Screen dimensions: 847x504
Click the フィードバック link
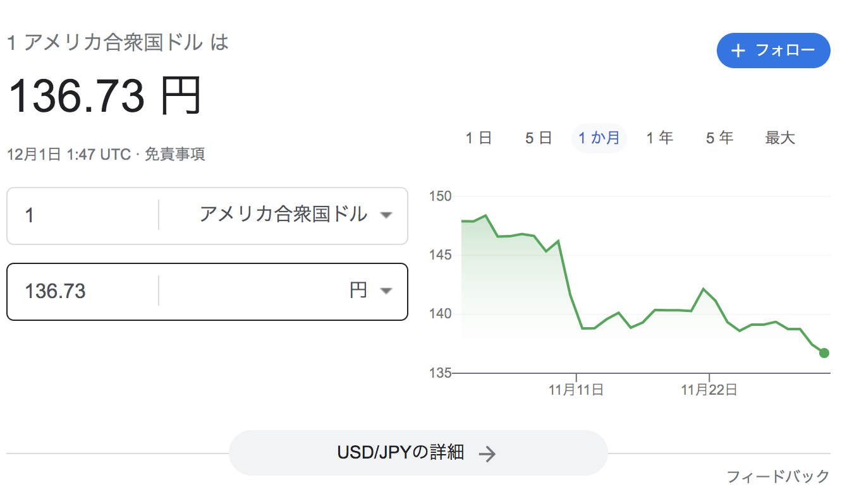point(777,476)
